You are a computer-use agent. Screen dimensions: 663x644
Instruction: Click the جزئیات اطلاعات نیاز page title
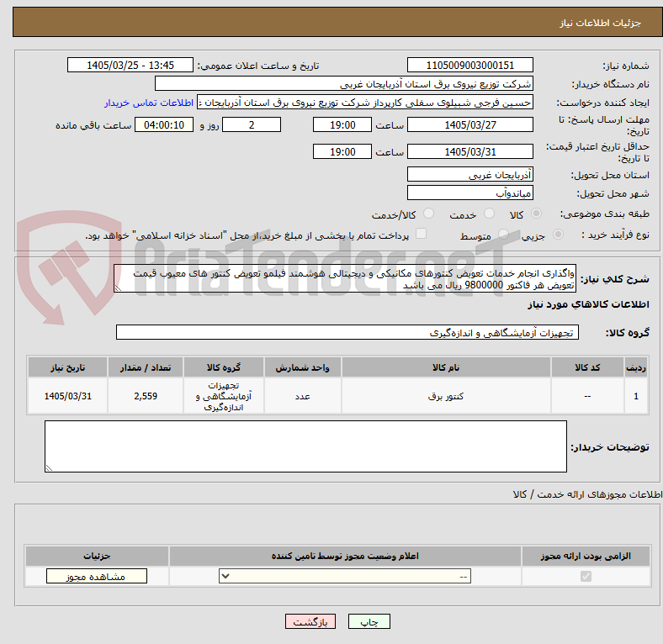tap(601, 23)
